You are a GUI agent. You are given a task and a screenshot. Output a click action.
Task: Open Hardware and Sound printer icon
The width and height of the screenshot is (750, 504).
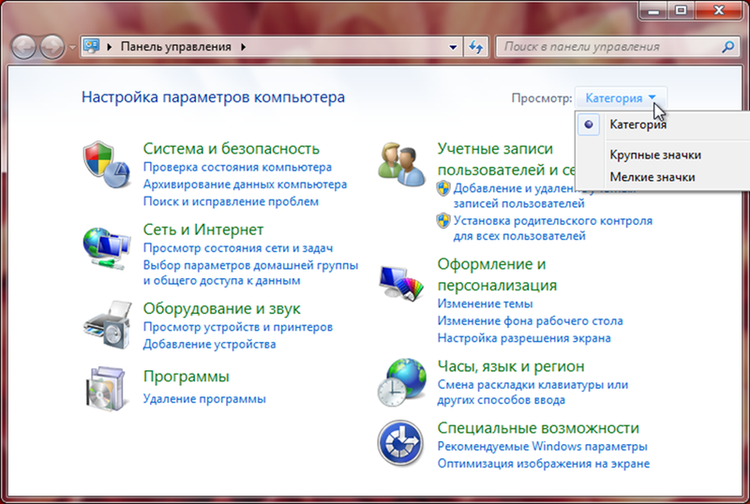(x=107, y=325)
